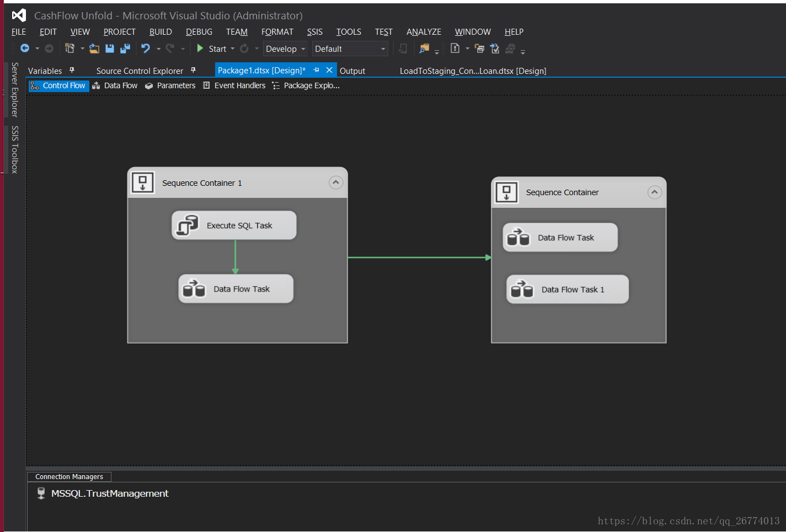Click the Open File folder icon
The width and height of the screenshot is (786, 532).
click(x=94, y=49)
